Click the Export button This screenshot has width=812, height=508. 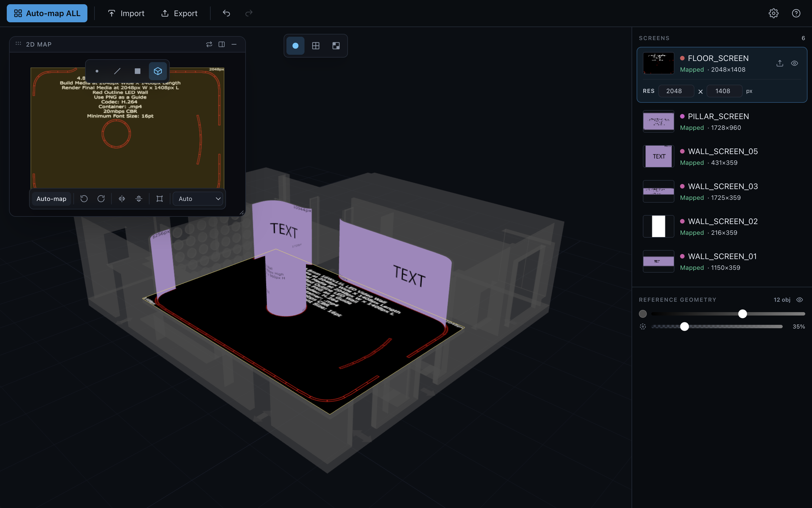(179, 13)
